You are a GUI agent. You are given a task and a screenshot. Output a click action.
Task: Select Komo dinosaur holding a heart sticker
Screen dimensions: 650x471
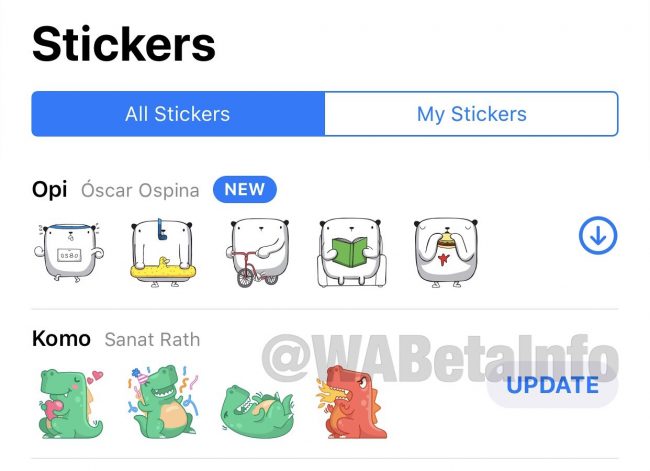[x=70, y=403]
